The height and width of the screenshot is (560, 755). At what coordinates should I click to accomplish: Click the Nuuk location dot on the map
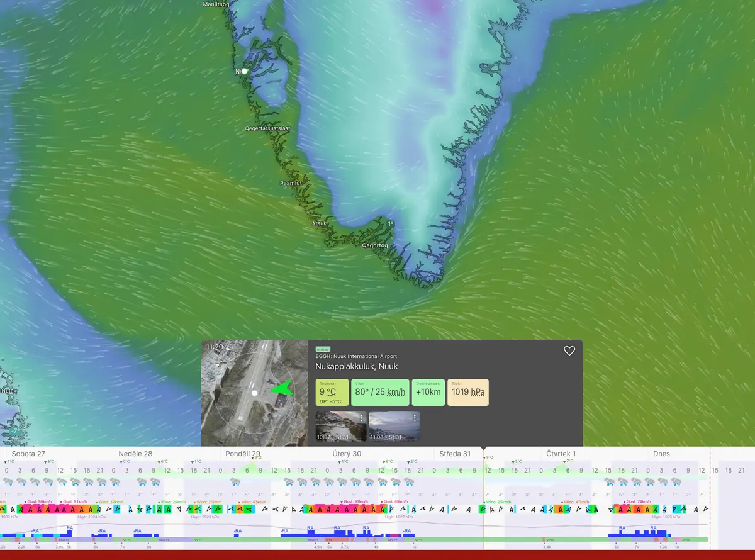point(244,71)
